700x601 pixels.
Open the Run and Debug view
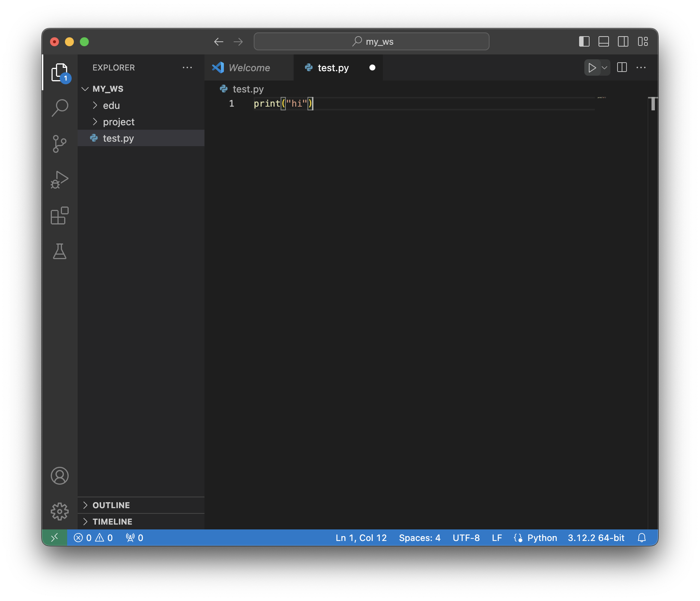60,180
